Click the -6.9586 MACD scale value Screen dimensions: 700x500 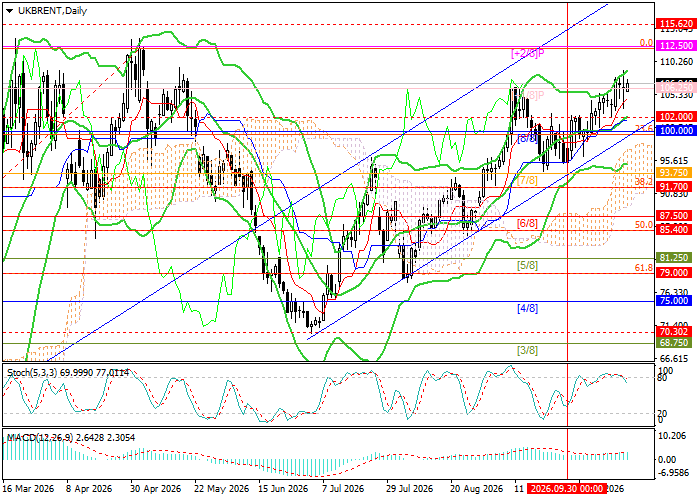(x=675, y=472)
